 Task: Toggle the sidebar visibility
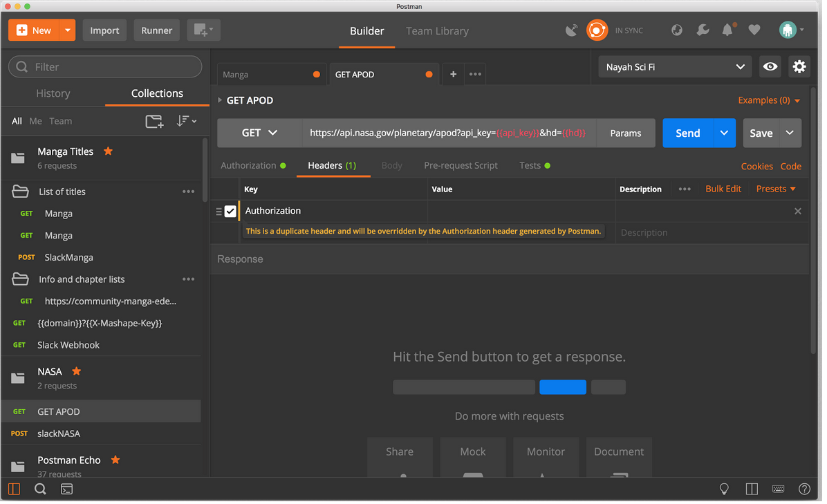point(15,489)
